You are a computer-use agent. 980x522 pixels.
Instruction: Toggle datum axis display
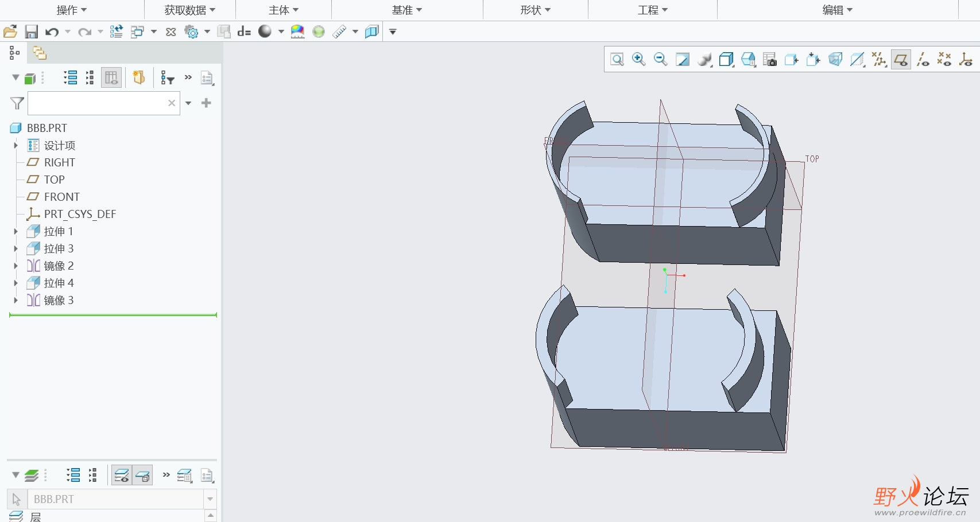(923, 59)
